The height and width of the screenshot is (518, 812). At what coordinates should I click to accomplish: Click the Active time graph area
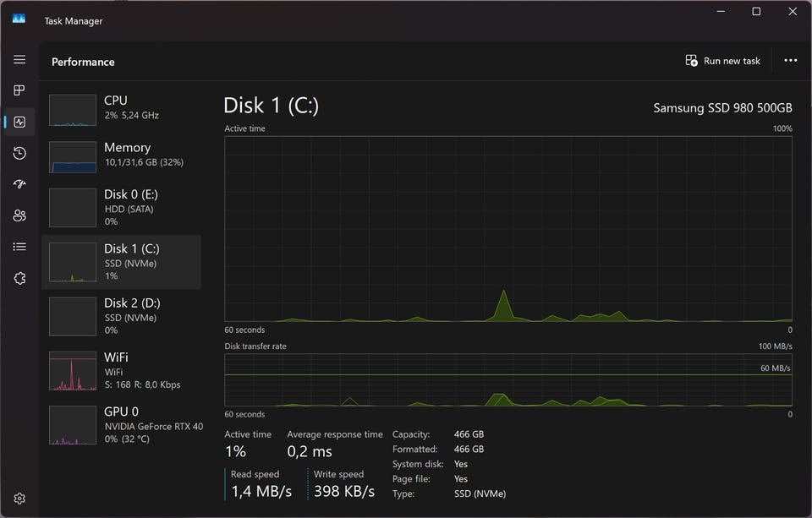[508, 229]
